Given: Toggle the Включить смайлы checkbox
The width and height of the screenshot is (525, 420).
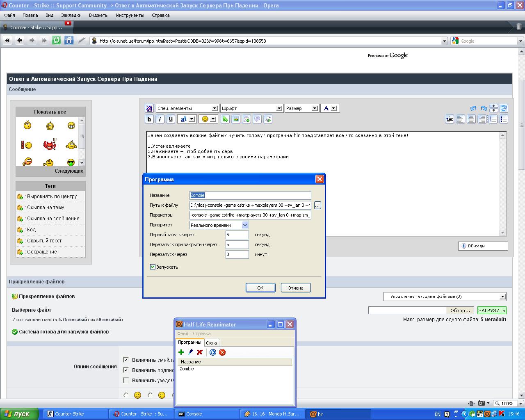Looking at the screenshot, I should (126, 360).
